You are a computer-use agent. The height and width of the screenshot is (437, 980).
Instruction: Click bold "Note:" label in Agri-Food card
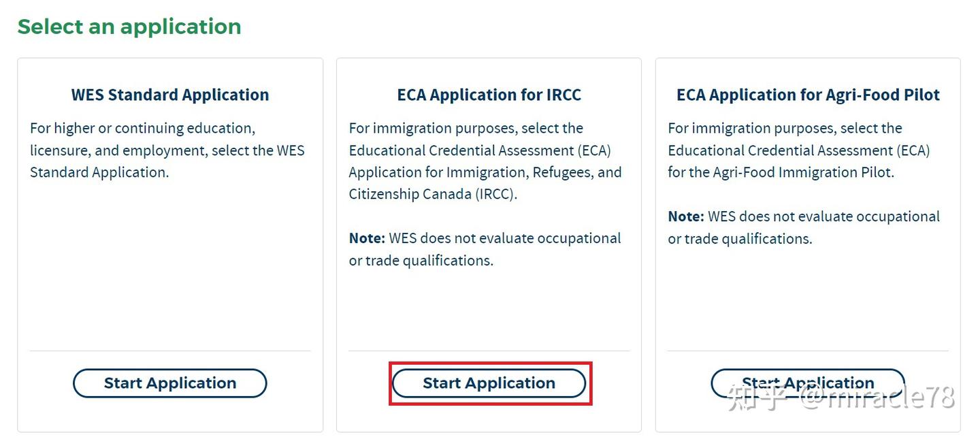(686, 216)
